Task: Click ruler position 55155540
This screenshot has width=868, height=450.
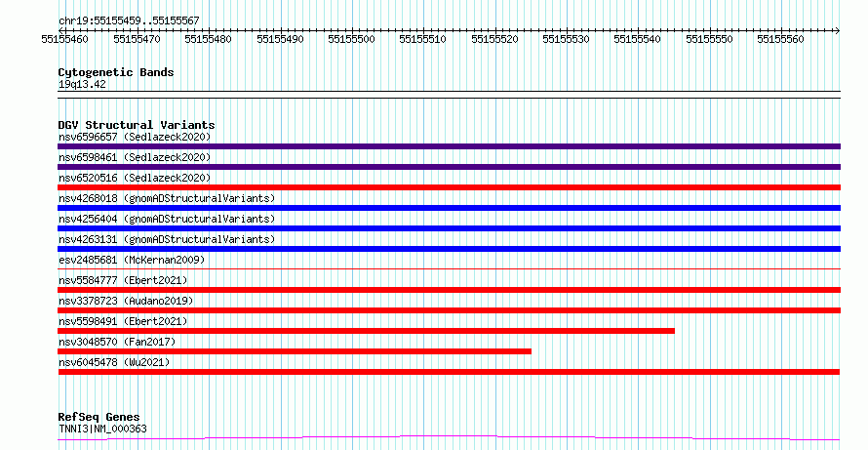Action: [638, 39]
